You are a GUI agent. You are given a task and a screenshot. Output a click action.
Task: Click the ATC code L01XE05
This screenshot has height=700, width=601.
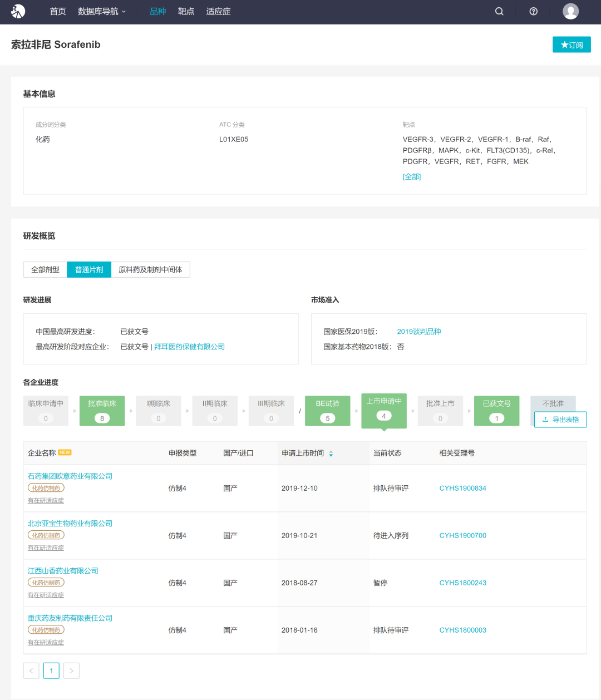[x=234, y=139]
